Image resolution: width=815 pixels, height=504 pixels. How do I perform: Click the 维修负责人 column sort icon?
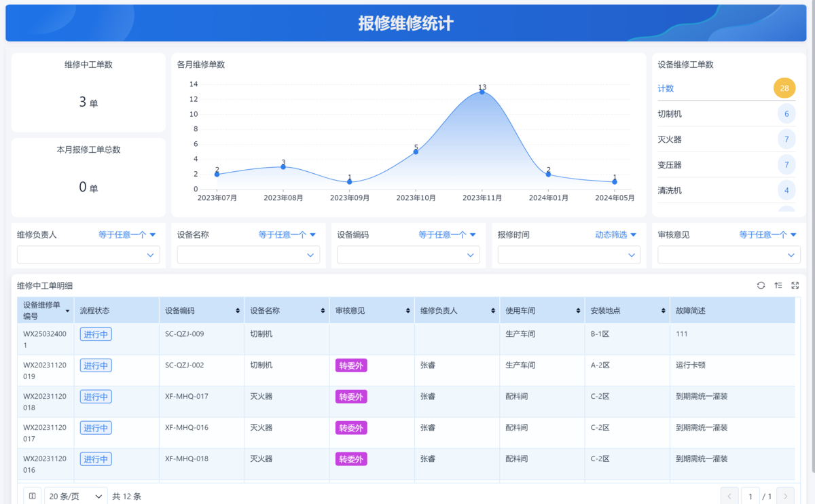click(x=493, y=310)
